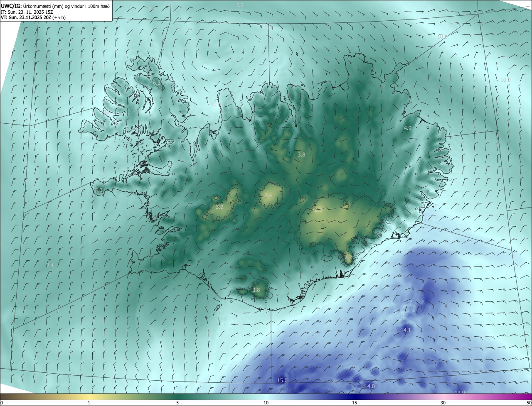Click the colorbar label '0'

tap(2, 403)
